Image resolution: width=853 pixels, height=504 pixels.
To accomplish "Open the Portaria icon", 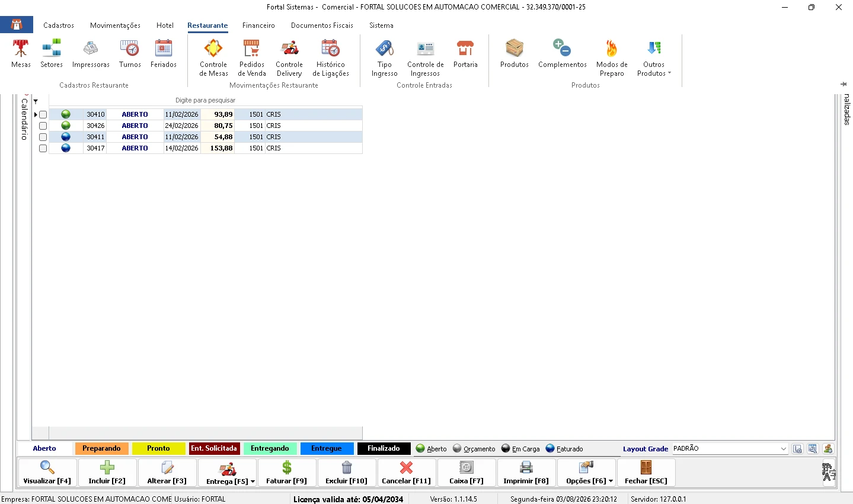I will click(465, 54).
